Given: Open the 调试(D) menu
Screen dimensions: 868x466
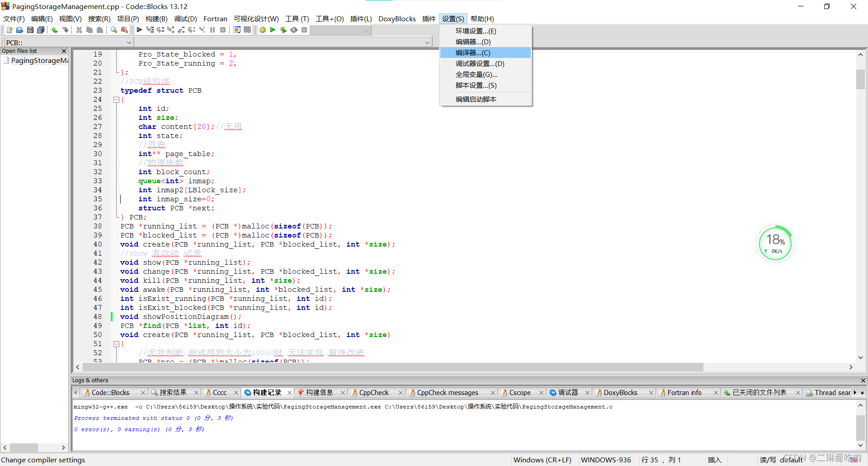Looking at the screenshot, I should click(x=185, y=19).
